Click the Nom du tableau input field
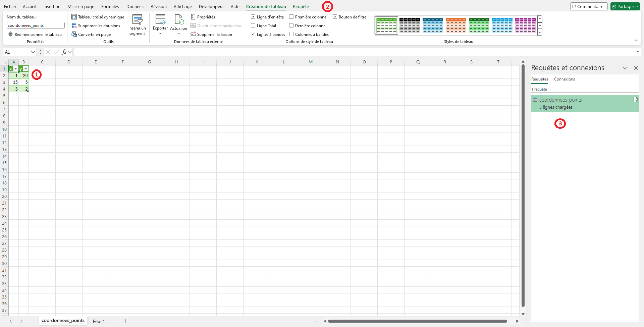 click(36, 25)
